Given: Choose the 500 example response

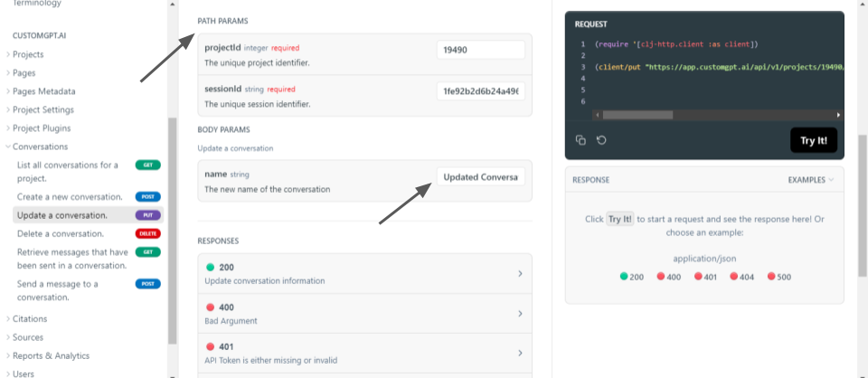Looking at the screenshot, I should 778,277.
